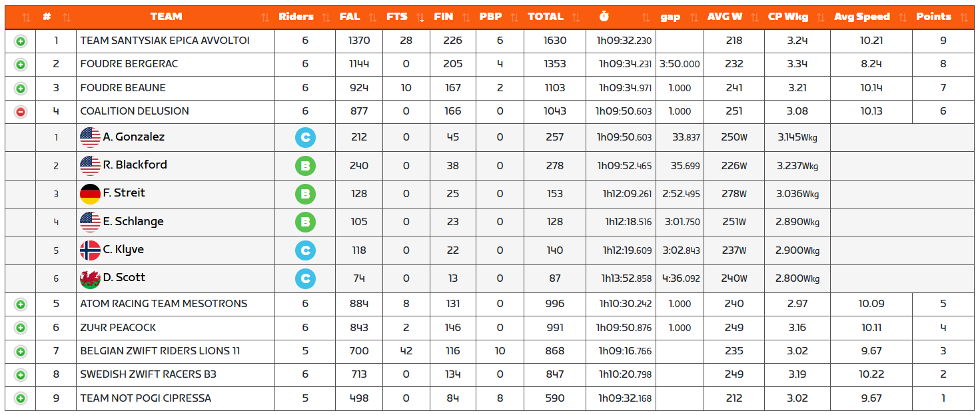
Task: Click E. Schlange's category B badge
Action: 305,222
